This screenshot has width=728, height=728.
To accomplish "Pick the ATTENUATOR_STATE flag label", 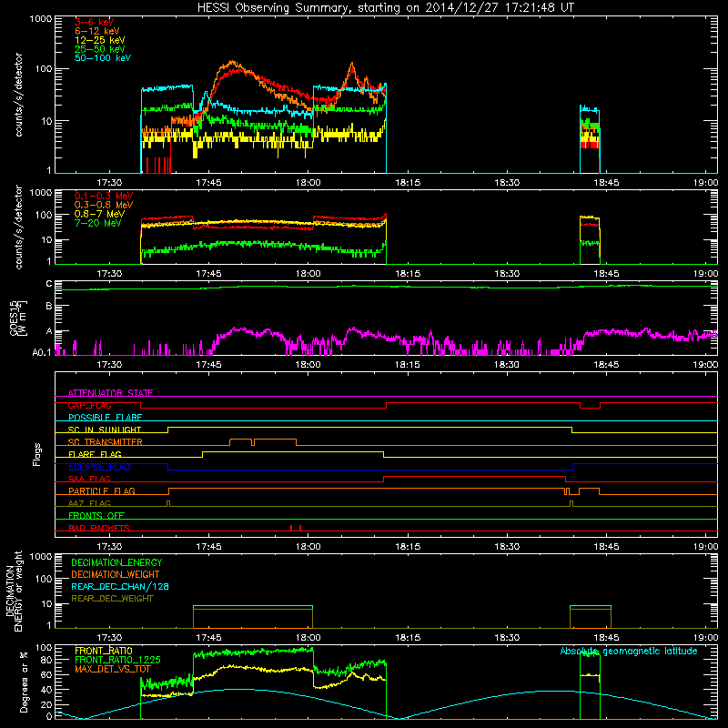I will click(110, 393).
